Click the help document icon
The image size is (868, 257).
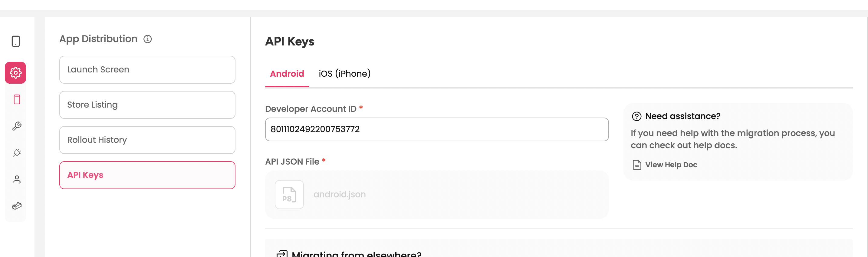coord(636,165)
